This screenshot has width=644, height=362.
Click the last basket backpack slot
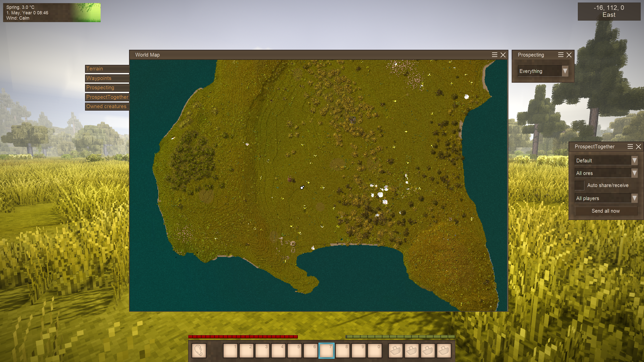444,350
